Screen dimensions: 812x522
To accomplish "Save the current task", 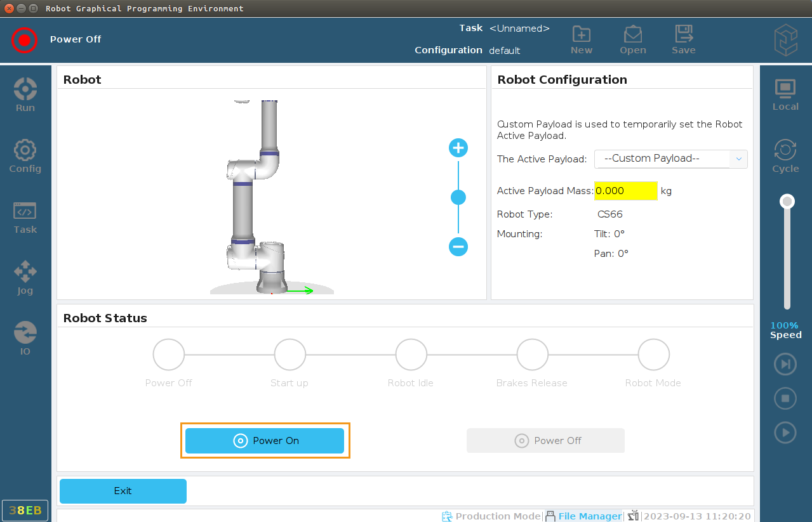I will [684, 40].
